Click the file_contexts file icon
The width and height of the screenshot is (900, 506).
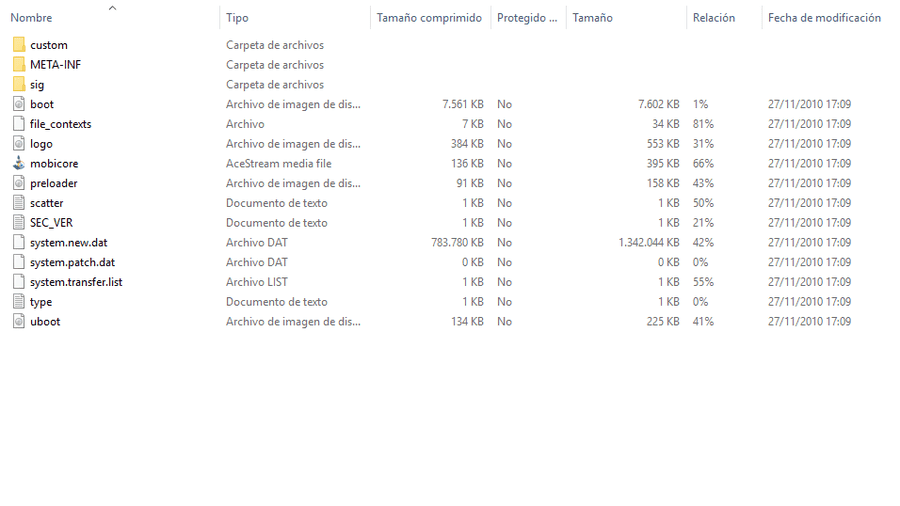pyautogui.click(x=19, y=124)
